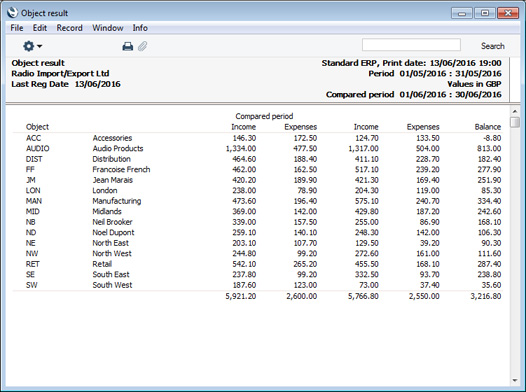Click the North West object name
The height and width of the screenshot is (392, 526).
click(x=112, y=254)
